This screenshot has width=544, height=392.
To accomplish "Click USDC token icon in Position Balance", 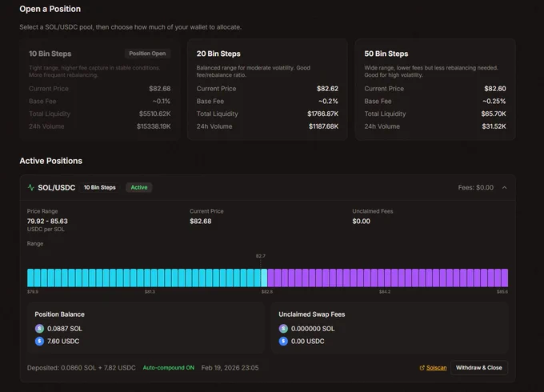I will (39, 342).
